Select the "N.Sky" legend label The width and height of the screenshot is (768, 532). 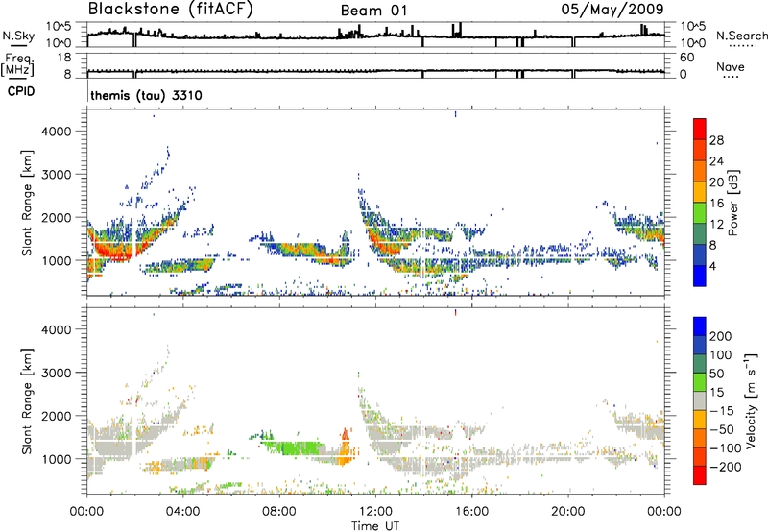pos(18,36)
